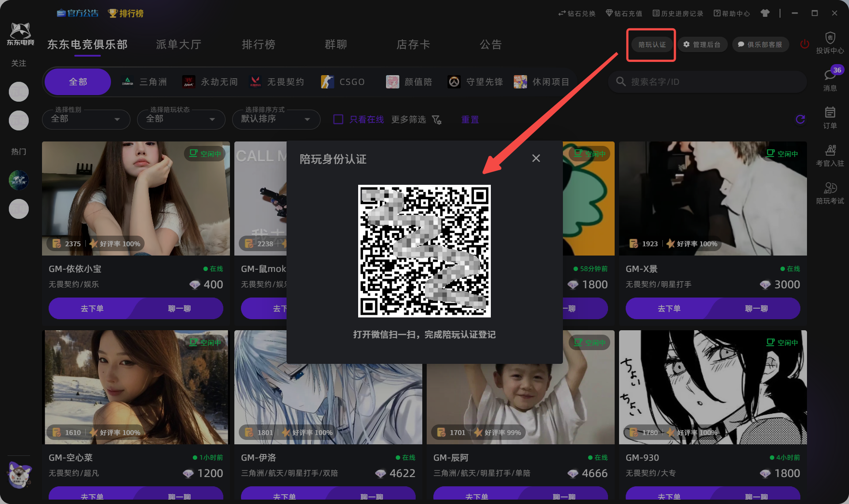This screenshot has height=504, width=849.
Task: Click the 更多筛选 label
Action: pos(409,119)
